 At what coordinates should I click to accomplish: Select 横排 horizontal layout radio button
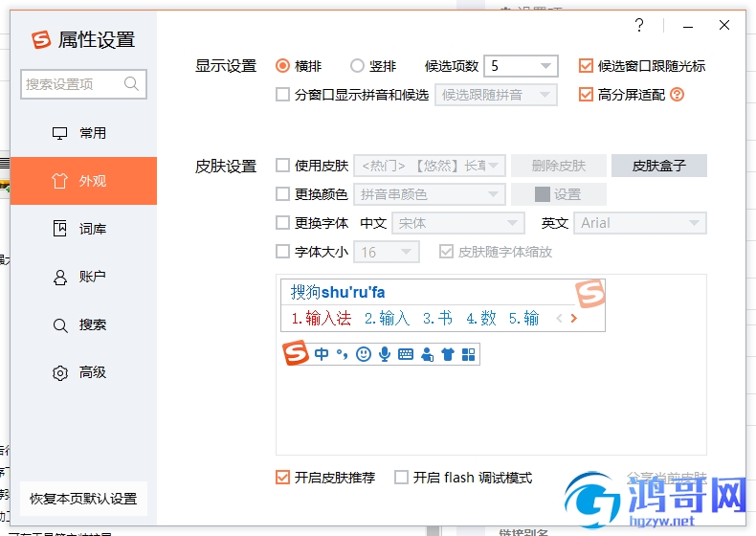(282, 66)
